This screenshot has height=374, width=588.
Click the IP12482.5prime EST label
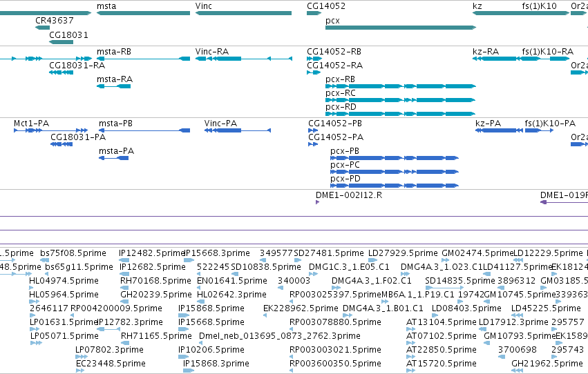152,253
